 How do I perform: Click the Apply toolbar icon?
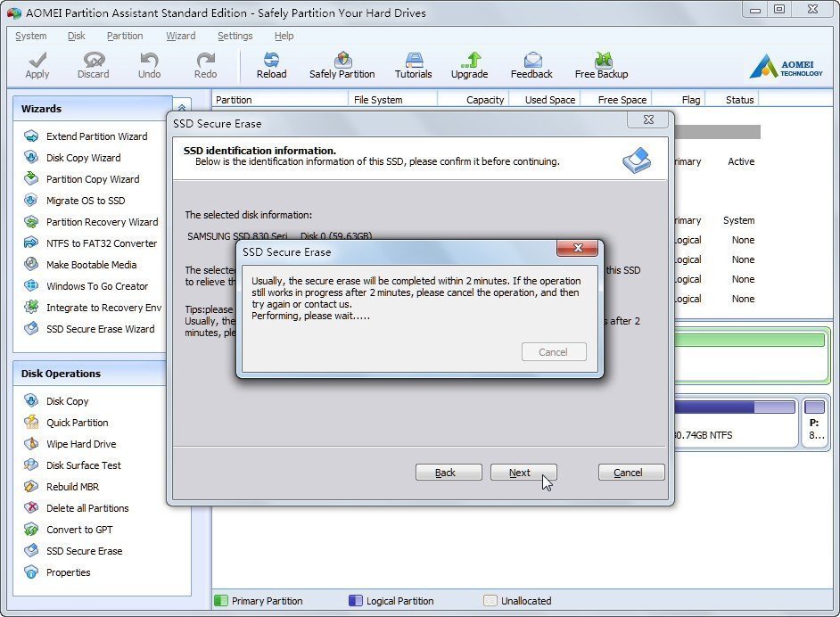click(37, 65)
